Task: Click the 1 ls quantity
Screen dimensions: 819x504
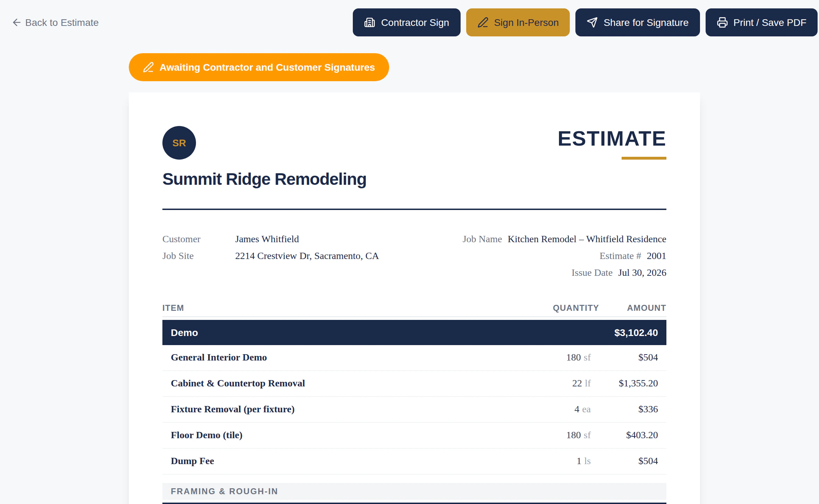Action: point(584,461)
